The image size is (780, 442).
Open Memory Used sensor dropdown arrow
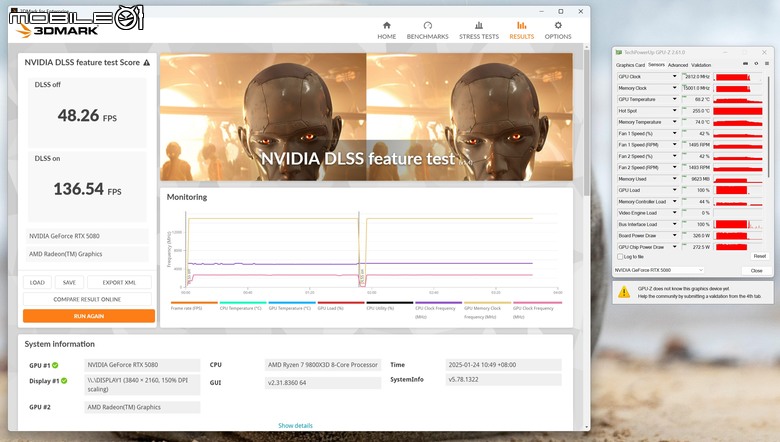click(675, 178)
